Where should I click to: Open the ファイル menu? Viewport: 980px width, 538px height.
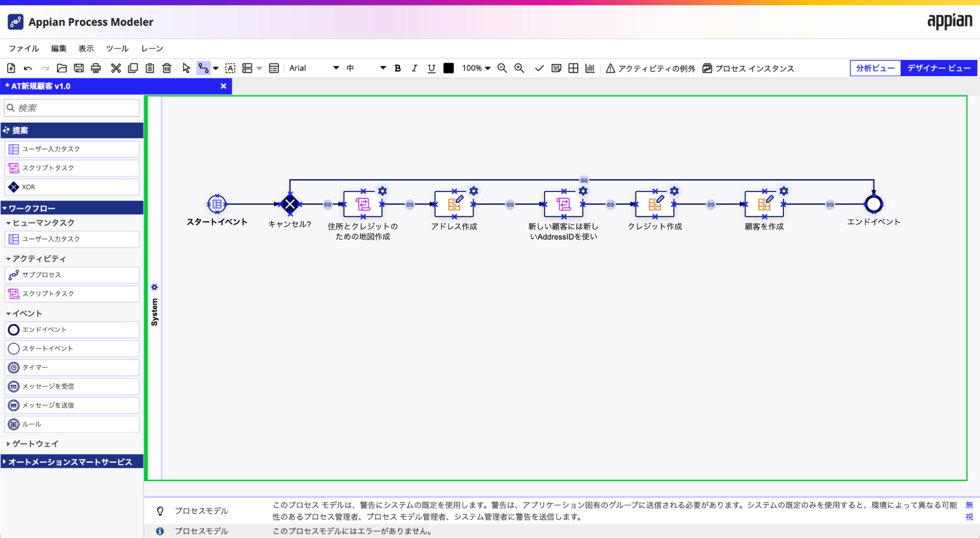pos(24,49)
